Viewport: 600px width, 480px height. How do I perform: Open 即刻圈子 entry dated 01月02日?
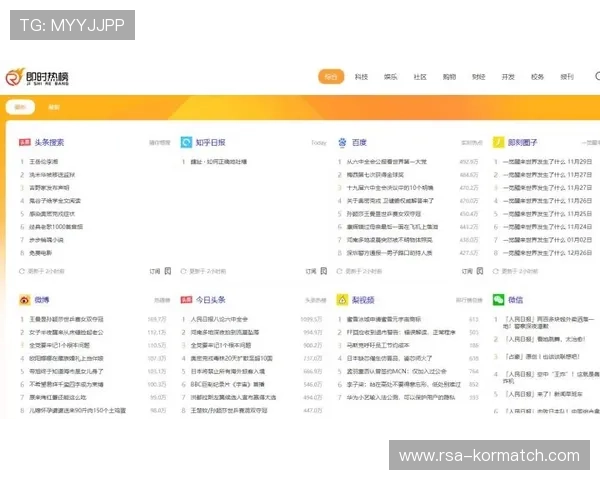pyautogui.click(x=548, y=240)
